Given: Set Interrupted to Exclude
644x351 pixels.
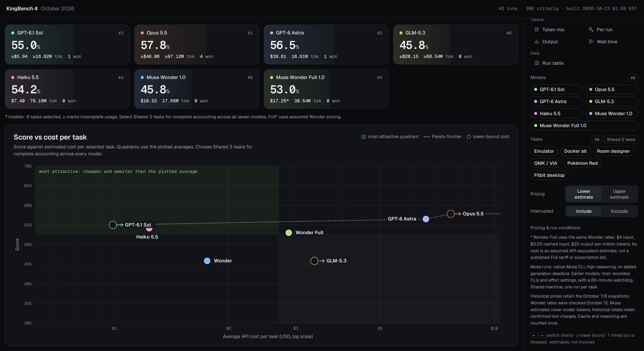Looking at the screenshot, I should click(x=619, y=211).
